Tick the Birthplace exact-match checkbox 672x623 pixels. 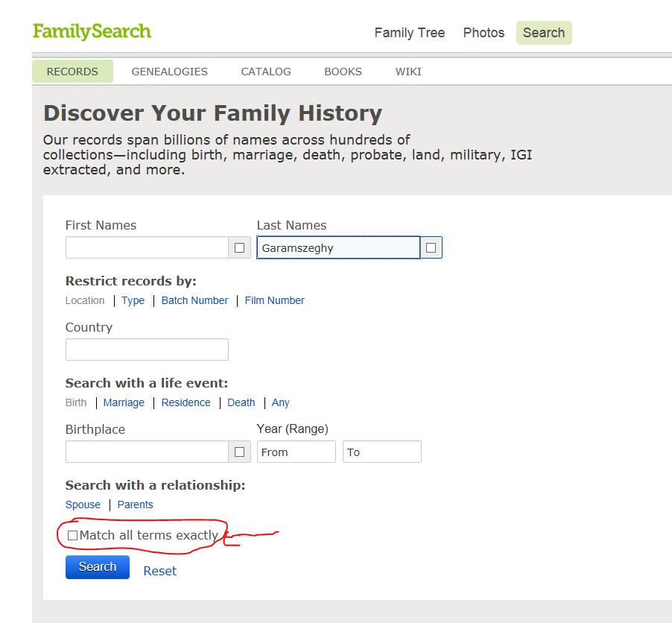pos(240,452)
